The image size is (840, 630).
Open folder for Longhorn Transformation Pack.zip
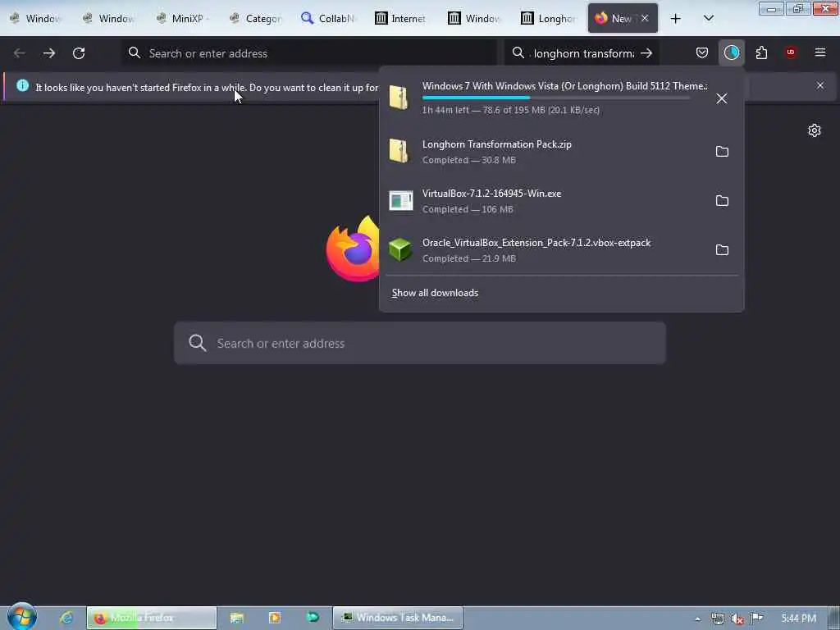tap(722, 152)
